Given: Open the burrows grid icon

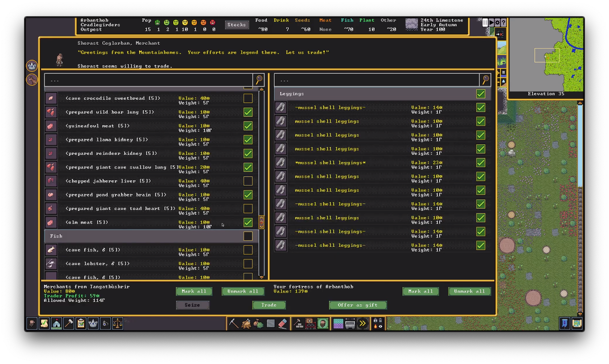Looking at the screenshot, I should (338, 323).
